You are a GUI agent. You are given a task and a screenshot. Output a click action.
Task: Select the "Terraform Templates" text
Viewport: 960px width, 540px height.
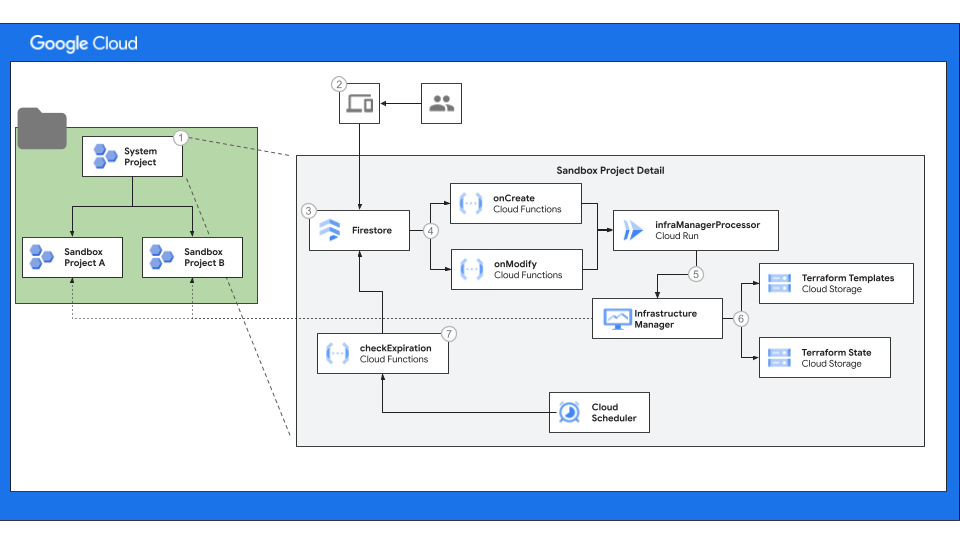click(x=848, y=278)
